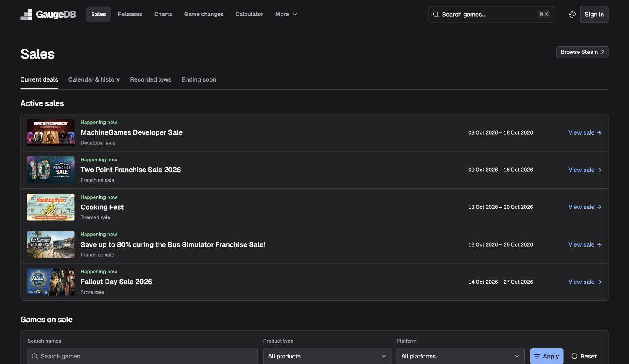View sale for Fallout Day Sale 2026

tap(585, 282)
